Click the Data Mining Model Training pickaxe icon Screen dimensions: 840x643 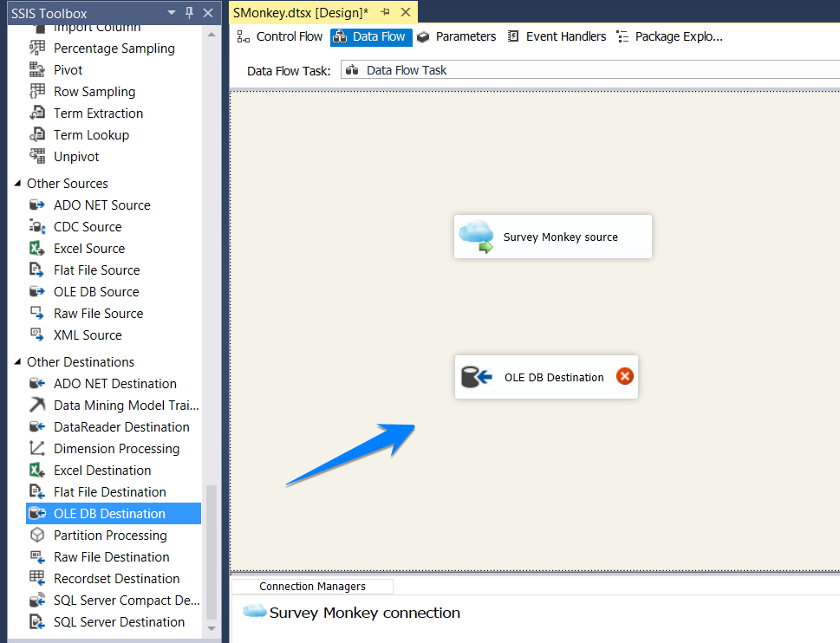coord(37,406)
